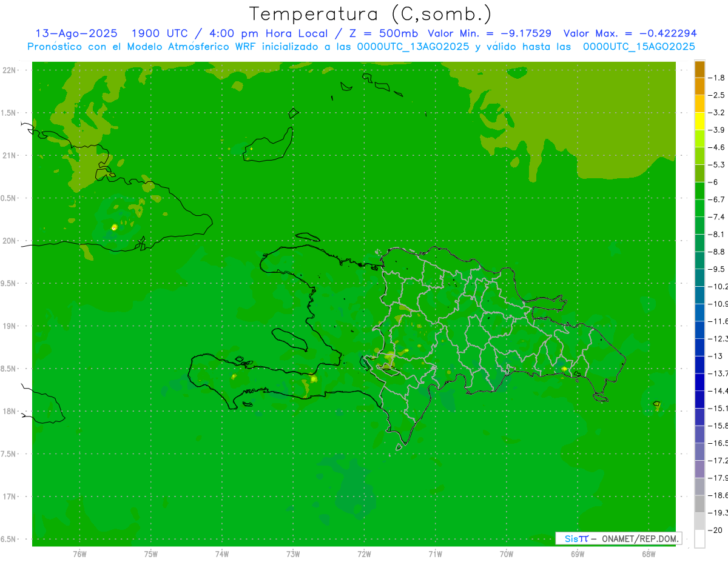Click the "-8.8" colorbar value
This screenshot has height=562, width=728.
click(x=716, y=252)
